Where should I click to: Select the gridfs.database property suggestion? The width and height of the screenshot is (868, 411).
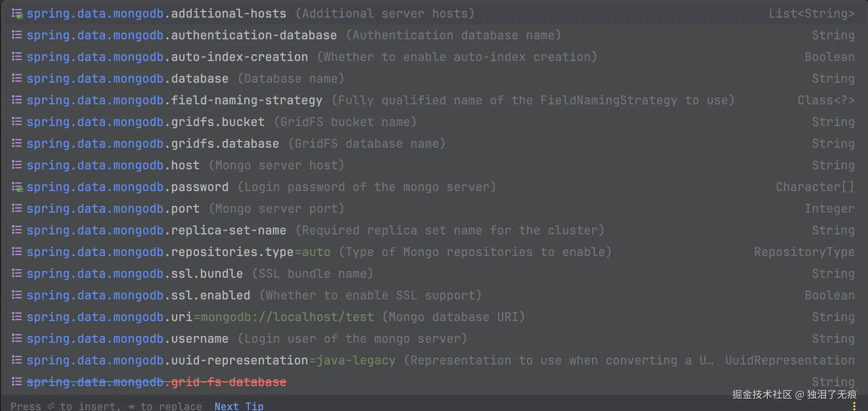point(153,144)
